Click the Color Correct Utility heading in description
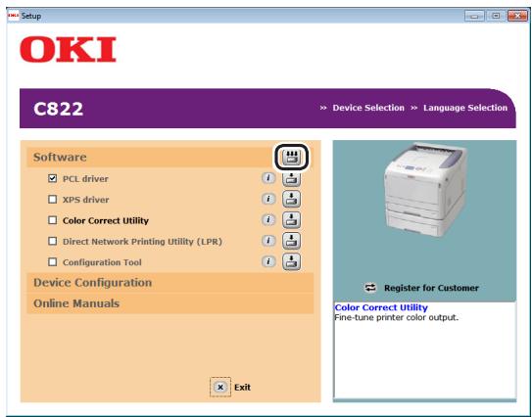The width and height of the screenshot is (532, 417). (381, 307)
